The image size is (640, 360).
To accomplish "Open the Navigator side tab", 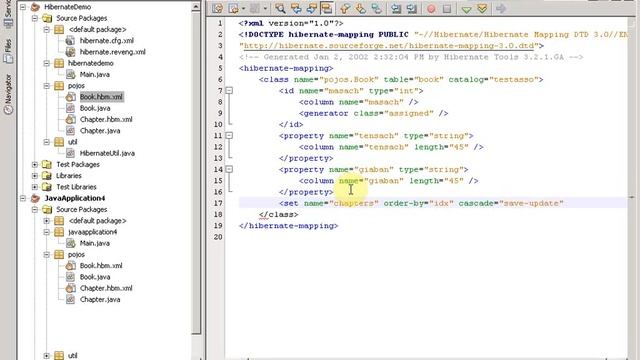I will pos(8,94).
